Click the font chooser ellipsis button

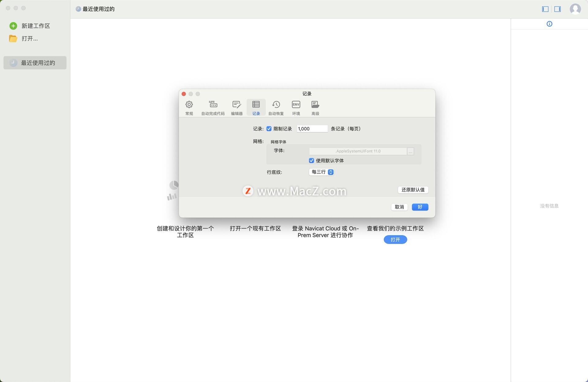[410, 151]
